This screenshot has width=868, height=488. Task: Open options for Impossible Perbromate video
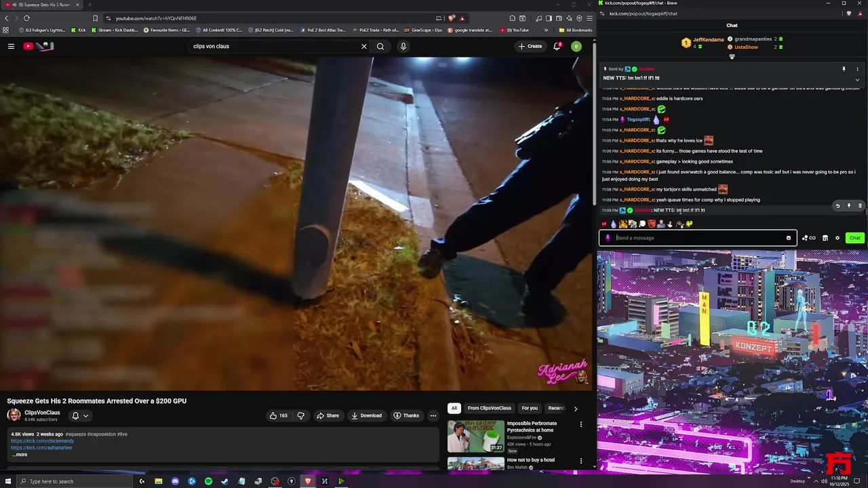580,424
